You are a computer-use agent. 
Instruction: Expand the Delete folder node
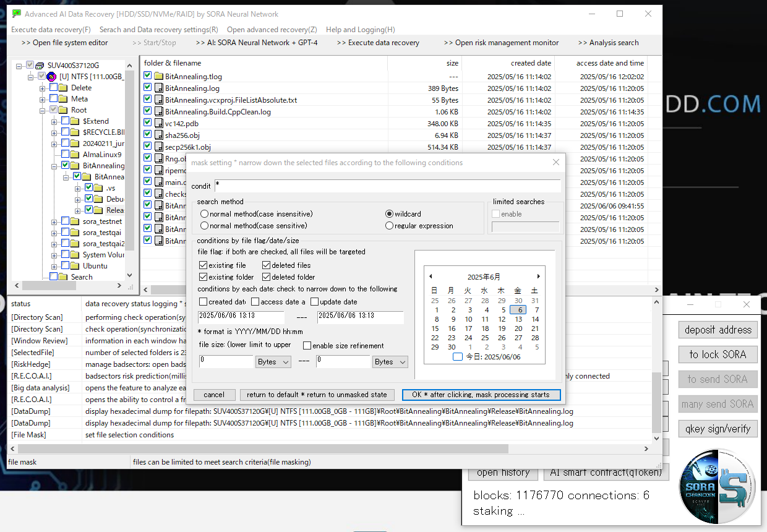pos(43,88)
